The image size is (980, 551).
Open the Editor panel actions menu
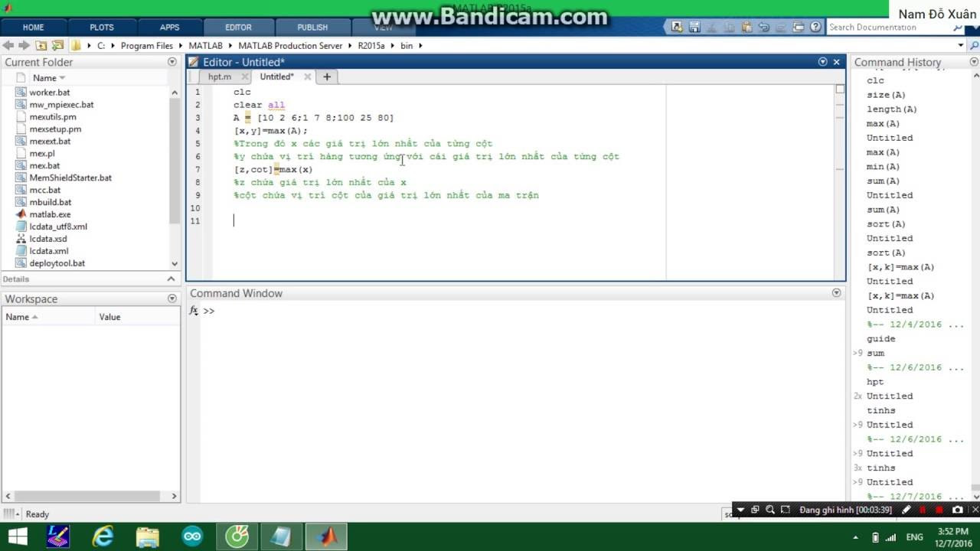(823, 62)
